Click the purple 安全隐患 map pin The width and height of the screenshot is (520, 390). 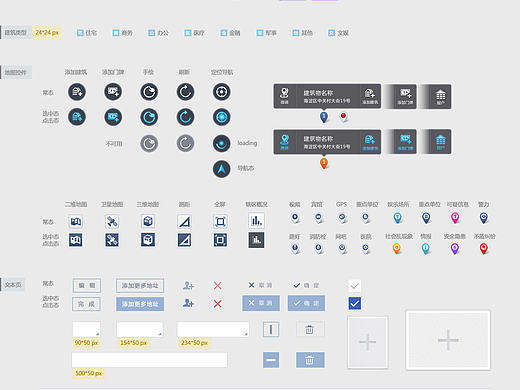point(455,249)
